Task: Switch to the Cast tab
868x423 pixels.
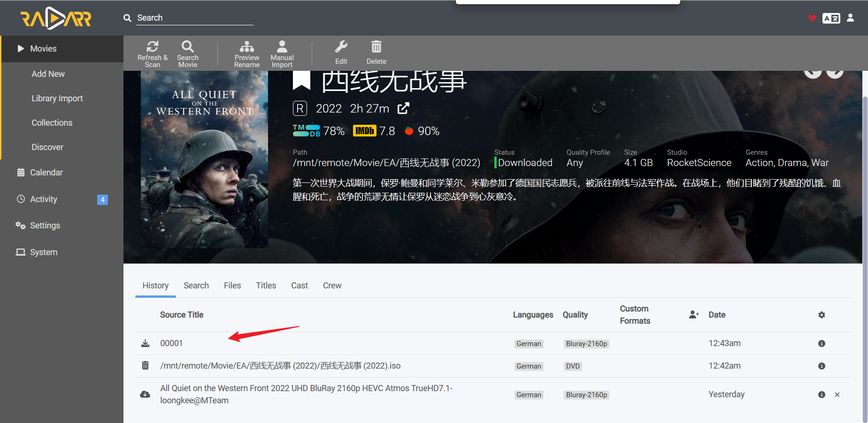Action: pyautogui.click(x=299, y=285)
